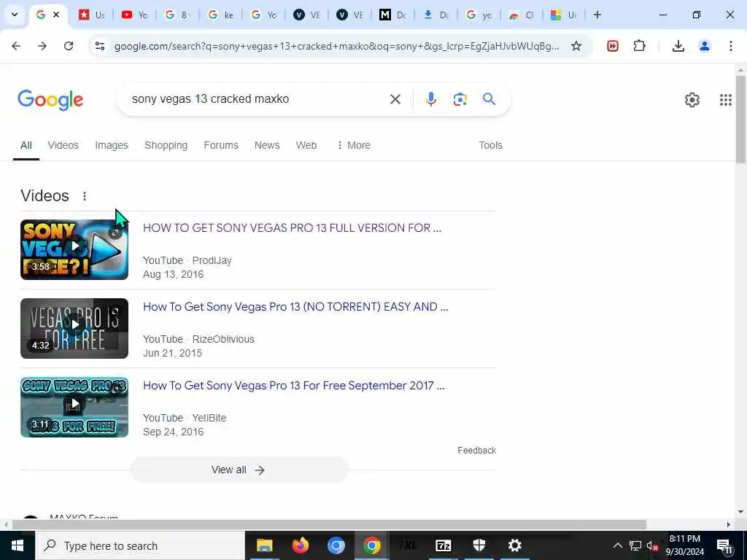Switch to the red star icon tab

91,15
